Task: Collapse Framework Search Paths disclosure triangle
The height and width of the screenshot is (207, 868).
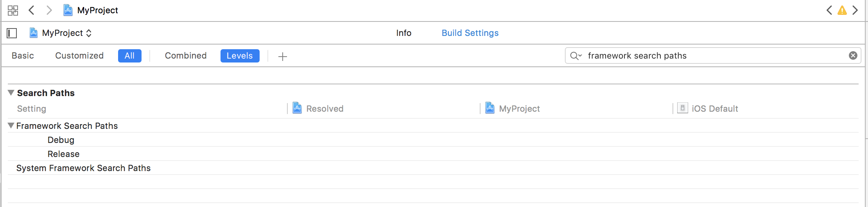Action: pos(11,125)
